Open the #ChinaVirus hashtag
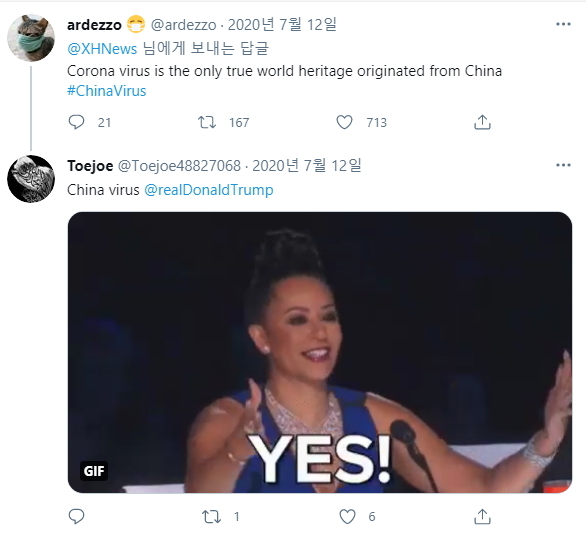Image resolution: width=586 pixels, height=535 pixels. (x=107, y=91)
